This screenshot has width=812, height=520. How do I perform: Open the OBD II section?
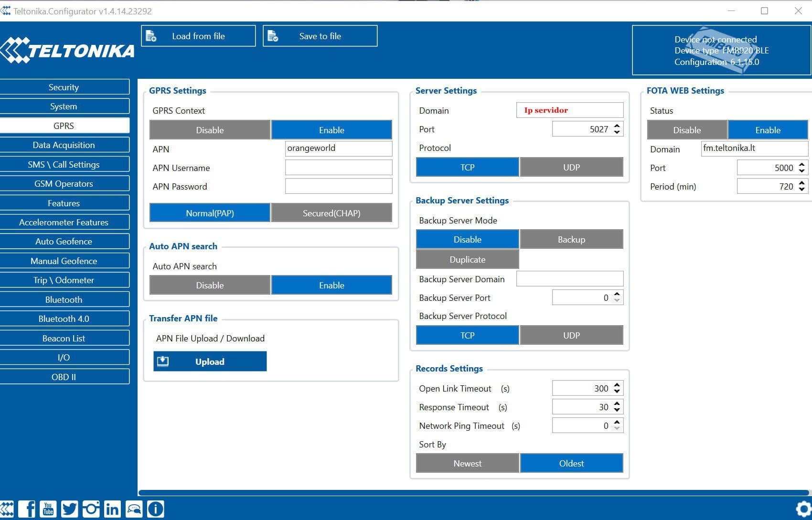[x=64, y=377]
